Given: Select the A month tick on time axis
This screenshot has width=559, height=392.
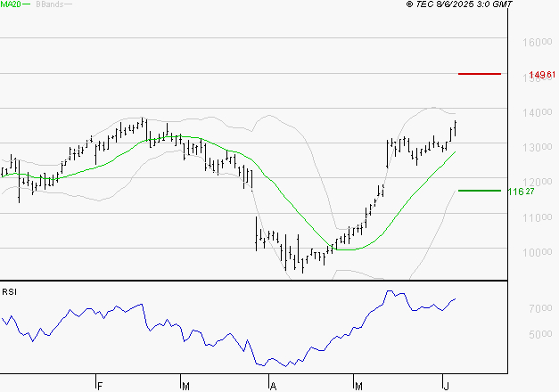Looking at the screenshot, I should tap(273, 386).
